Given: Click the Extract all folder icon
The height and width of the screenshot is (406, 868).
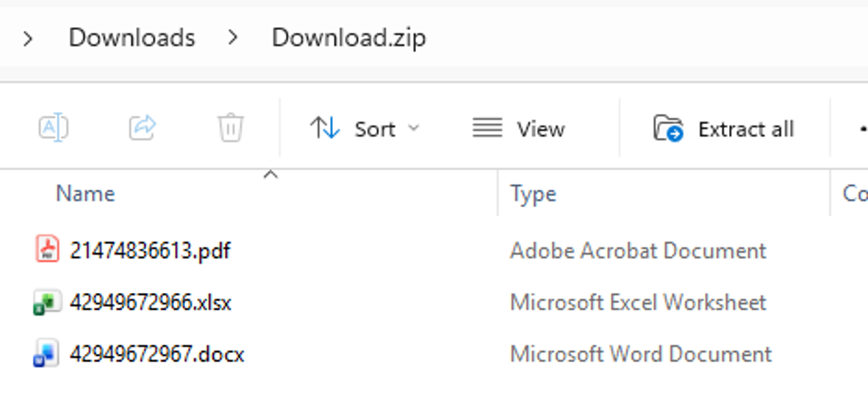Looking at the screenshot, I should click(x=668, y=128).
